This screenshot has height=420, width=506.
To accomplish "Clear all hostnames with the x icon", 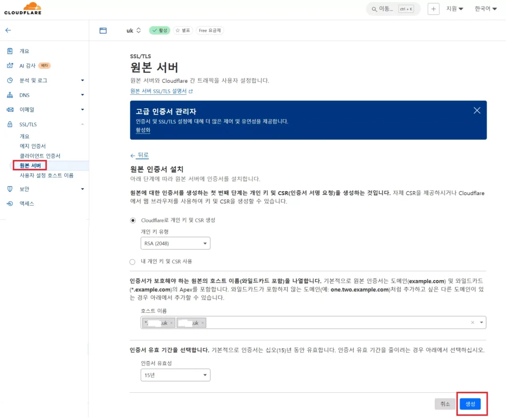I will pos(472,323).
